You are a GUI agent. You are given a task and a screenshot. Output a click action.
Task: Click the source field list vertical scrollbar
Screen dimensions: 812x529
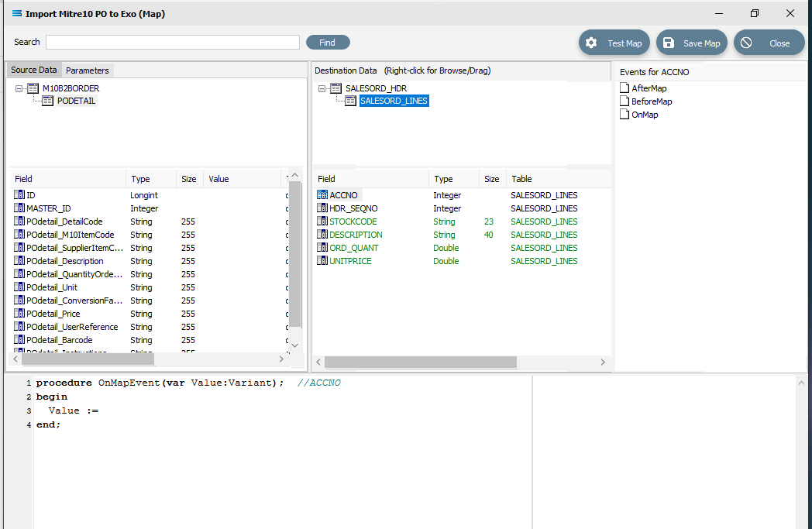[295, 254]
